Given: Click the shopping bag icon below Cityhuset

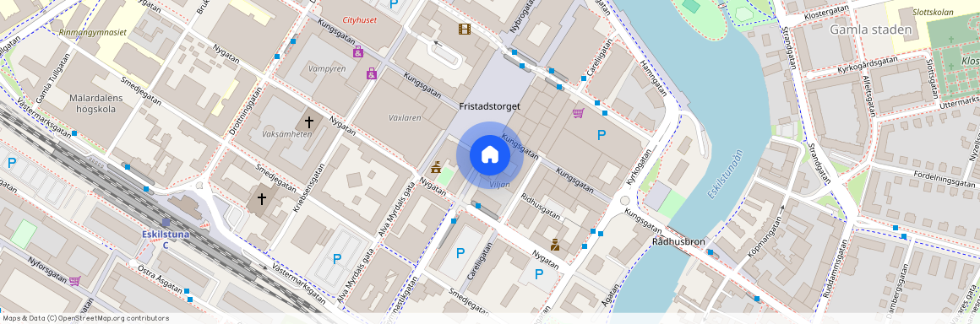Looking at the screenshot, I should 357,51.
